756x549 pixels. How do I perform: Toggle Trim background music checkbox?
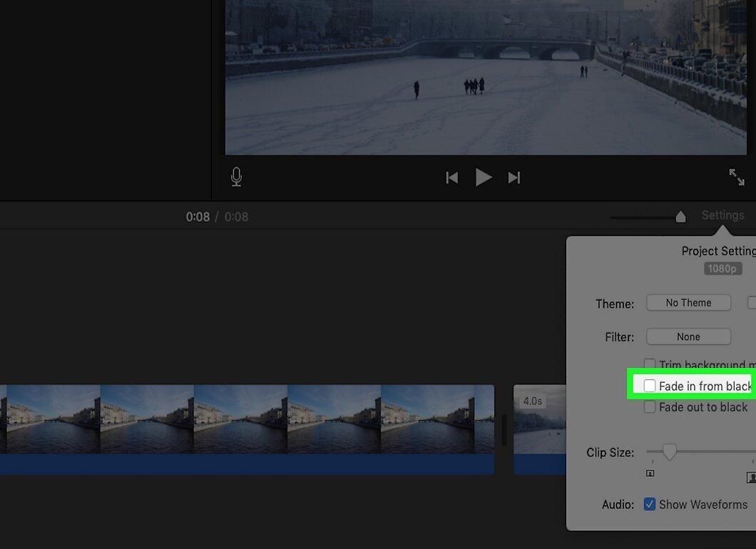coord(650,364)
